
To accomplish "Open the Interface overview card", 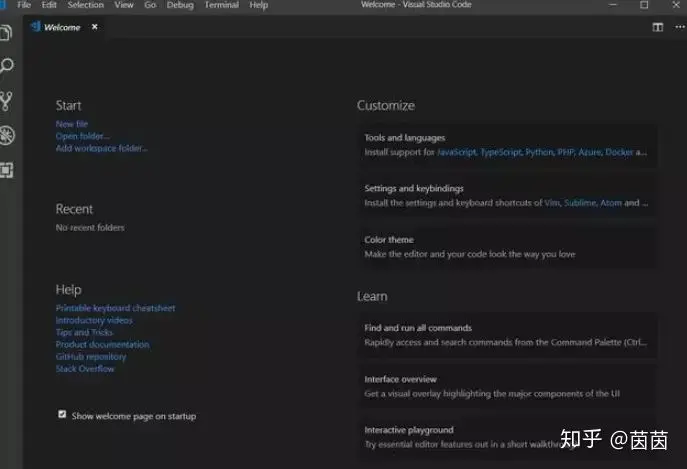I will [508, 386].
